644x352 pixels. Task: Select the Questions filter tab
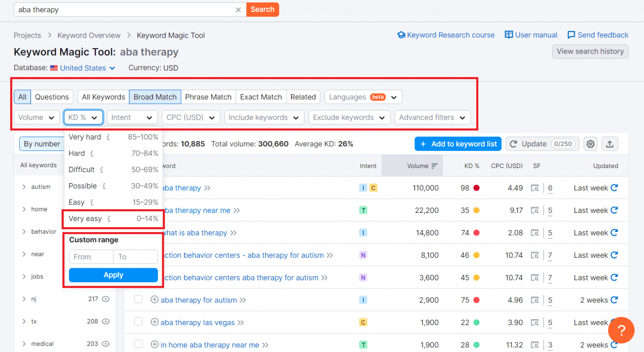pos(52,97)
